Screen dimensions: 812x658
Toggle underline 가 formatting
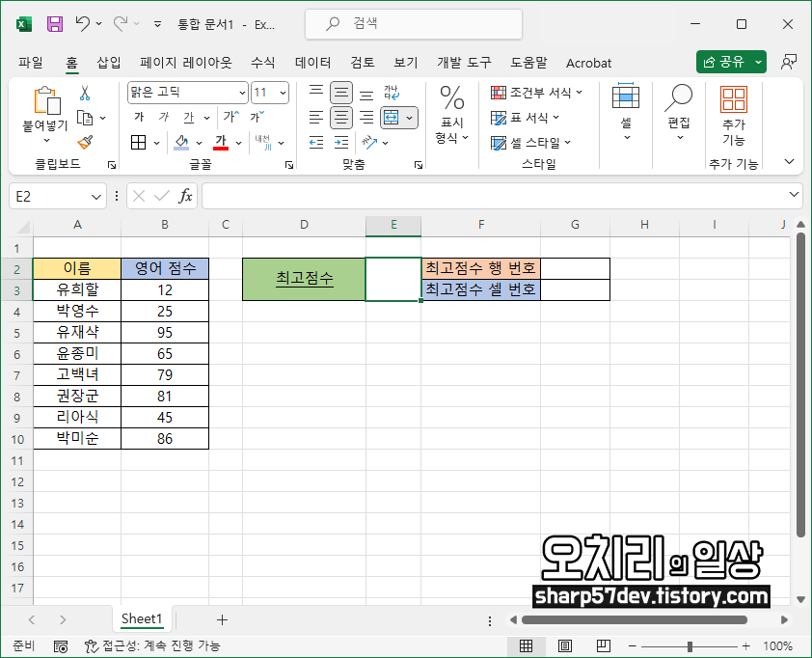click(x=188, y=118)
